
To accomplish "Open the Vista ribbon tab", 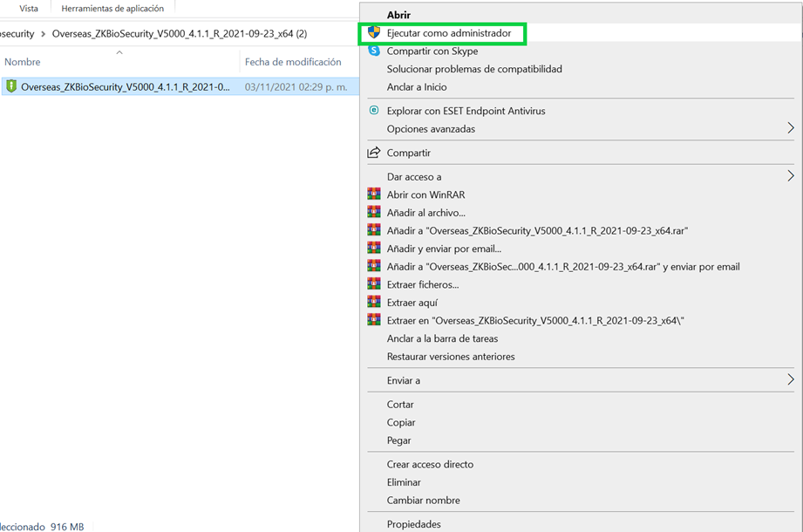I will 29,8.
